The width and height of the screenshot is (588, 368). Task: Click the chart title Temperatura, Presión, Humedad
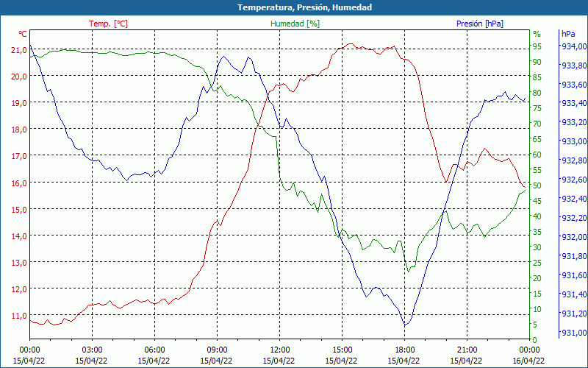(x=304, y=7)
